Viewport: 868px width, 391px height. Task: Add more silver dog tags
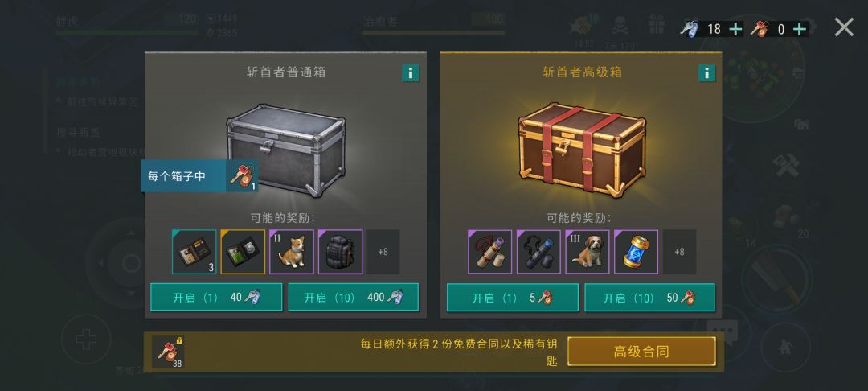coord(735,29)
